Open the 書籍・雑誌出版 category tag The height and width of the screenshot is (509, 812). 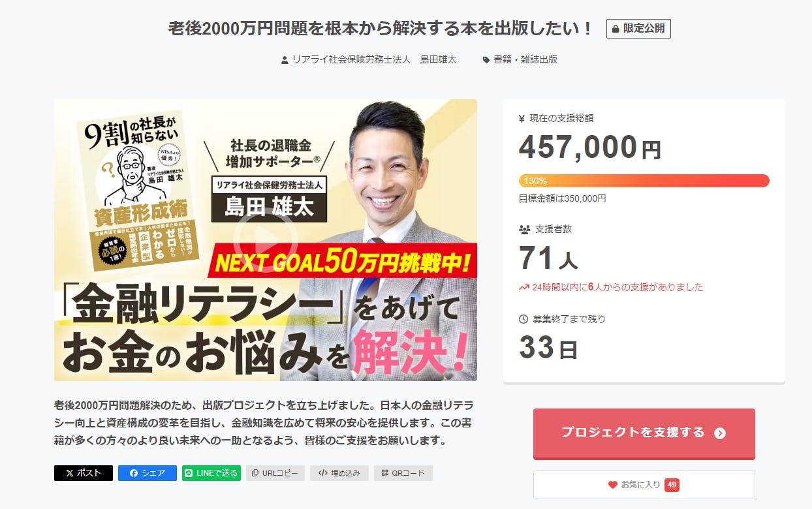pos(525,59)
